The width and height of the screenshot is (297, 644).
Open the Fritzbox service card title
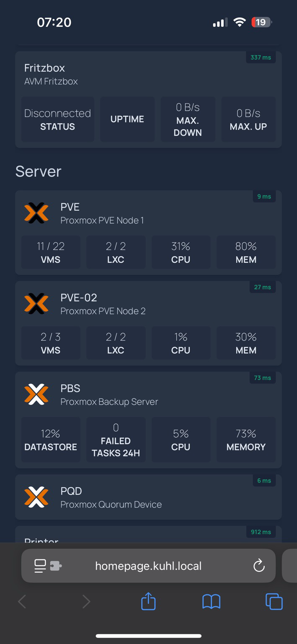click(x=44, y=68)
